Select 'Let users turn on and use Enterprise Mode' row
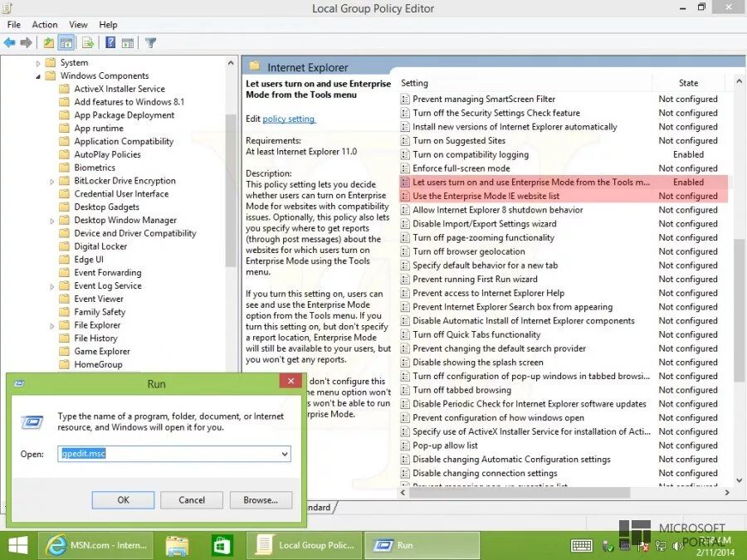The height and width of the screenshot is (560, 747). 563,183
